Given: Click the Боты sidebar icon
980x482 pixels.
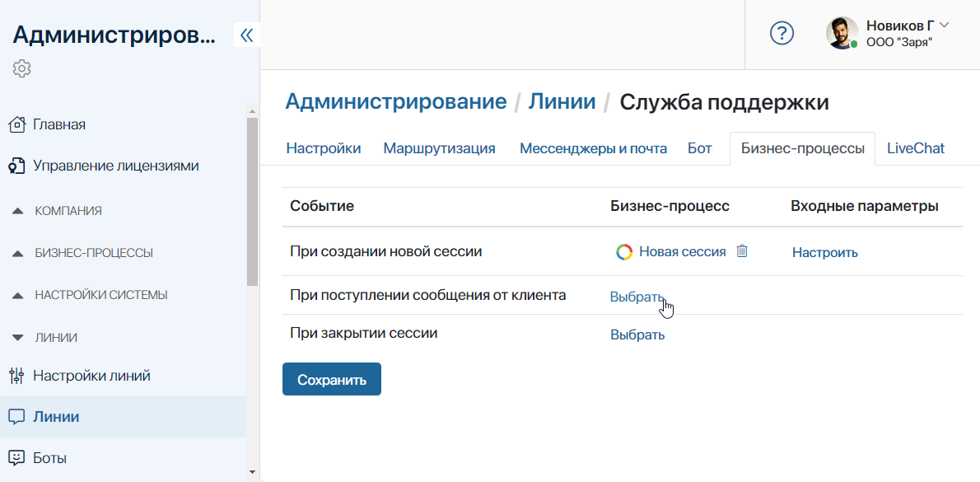Looking at the screenshot, I should tap(16, 457).
